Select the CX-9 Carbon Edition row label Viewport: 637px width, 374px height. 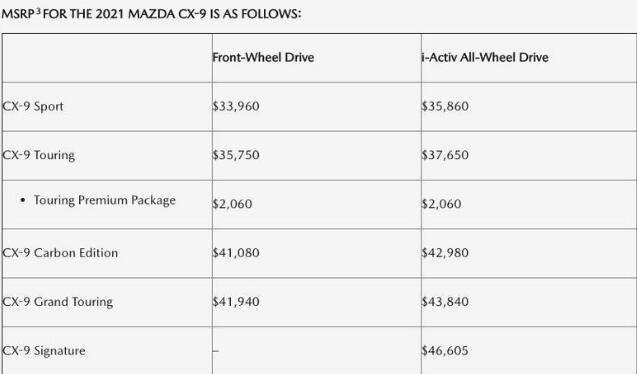tap(60, 253)
